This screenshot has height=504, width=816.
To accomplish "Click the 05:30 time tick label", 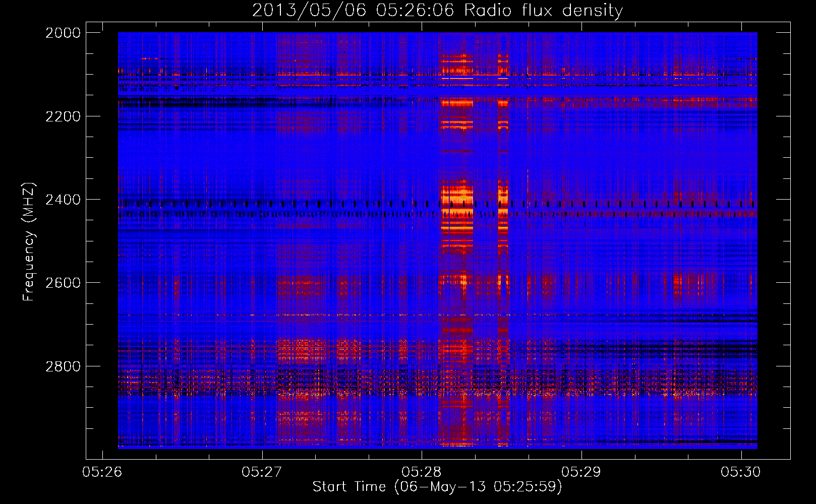I will (x=741, y=472).
